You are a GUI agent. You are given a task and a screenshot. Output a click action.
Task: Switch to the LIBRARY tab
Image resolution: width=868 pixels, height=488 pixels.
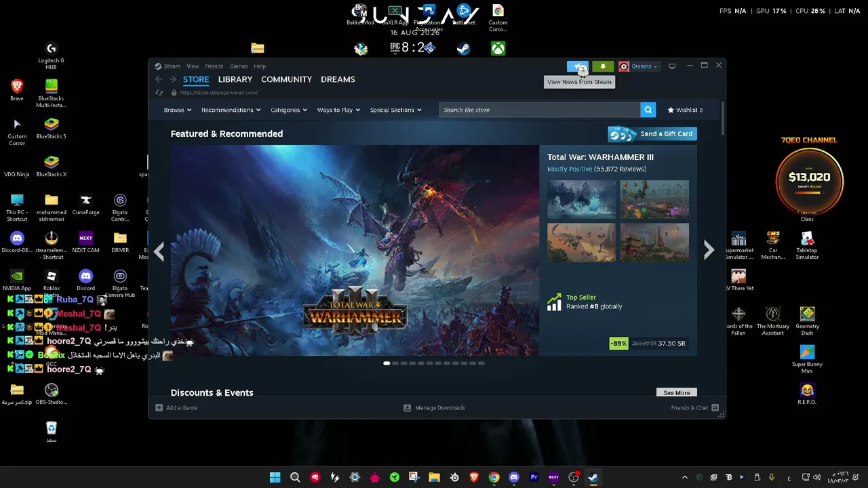(235, 79)
